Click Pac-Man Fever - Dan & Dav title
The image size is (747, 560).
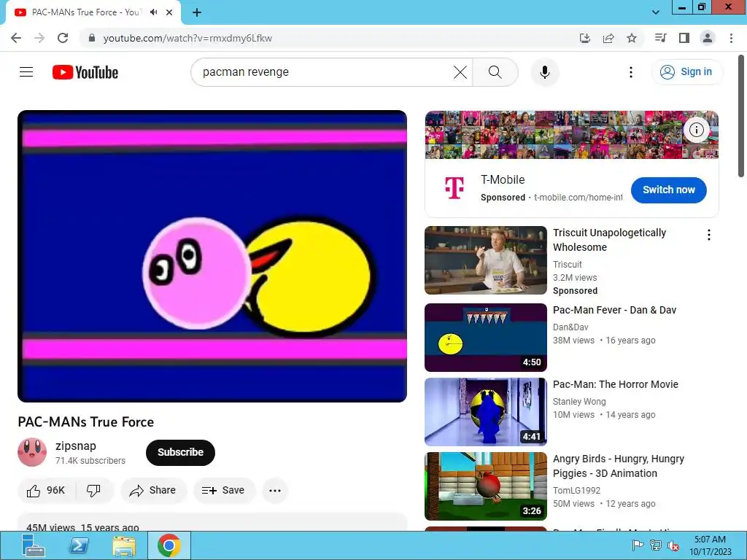pos(614,310)
